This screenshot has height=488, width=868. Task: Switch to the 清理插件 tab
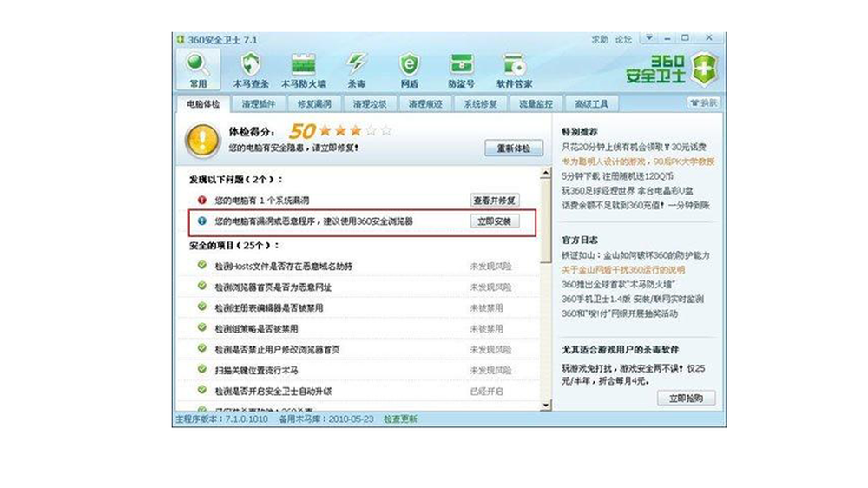[259, 103]
